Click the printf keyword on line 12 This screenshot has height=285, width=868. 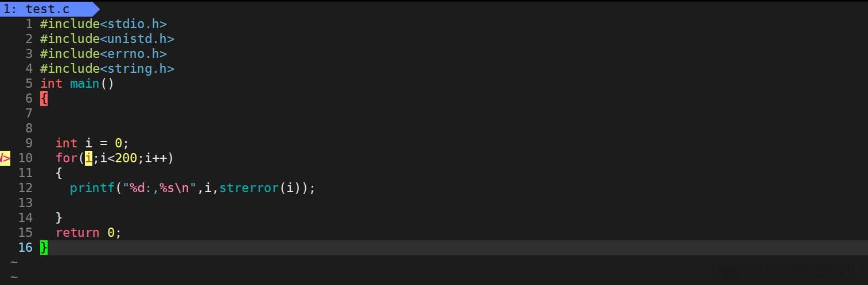point(92,188)
